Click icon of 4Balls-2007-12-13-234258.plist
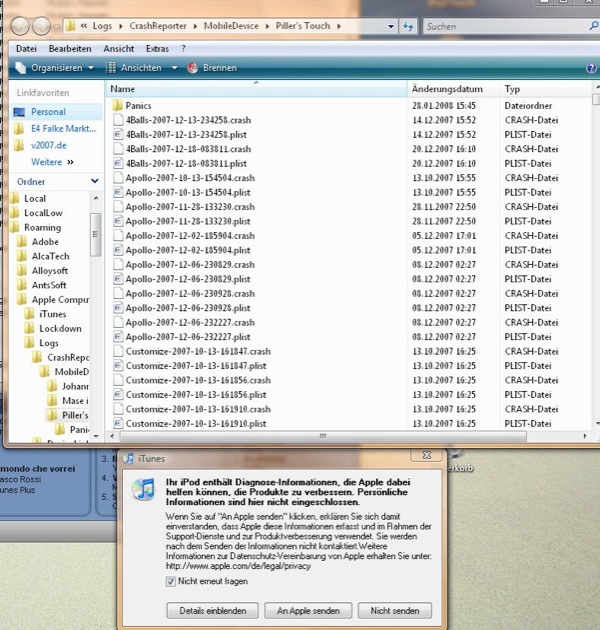600x630 pixels. tap(118, 135)
